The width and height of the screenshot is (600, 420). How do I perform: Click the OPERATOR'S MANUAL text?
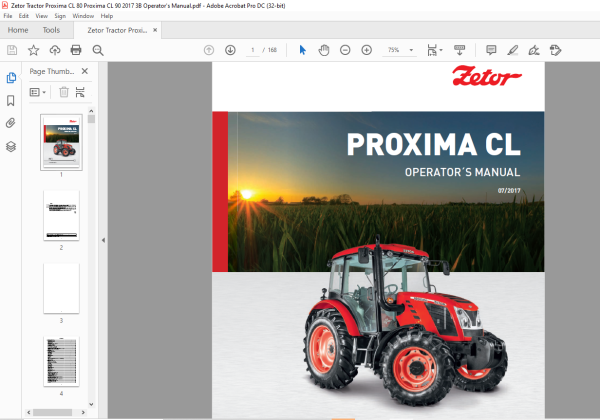[x=462, y=173]
